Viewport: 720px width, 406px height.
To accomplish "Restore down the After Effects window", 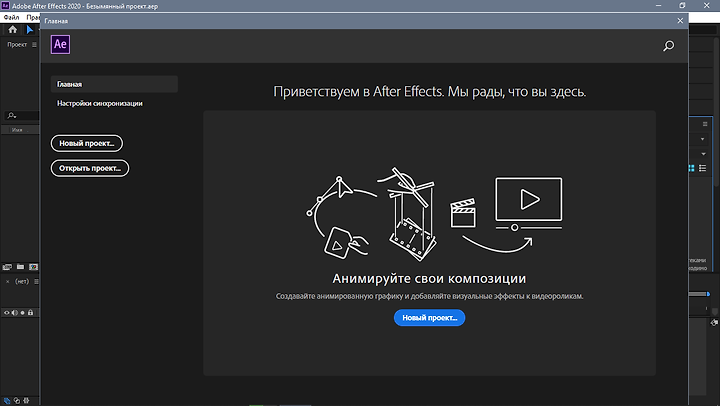I will click(682, 6).
